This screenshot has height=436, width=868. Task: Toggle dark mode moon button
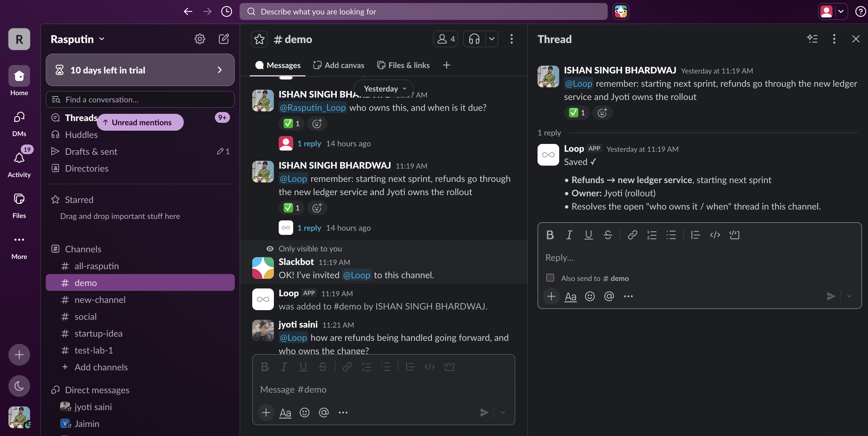pyautogui.click(x=19, y=386)
